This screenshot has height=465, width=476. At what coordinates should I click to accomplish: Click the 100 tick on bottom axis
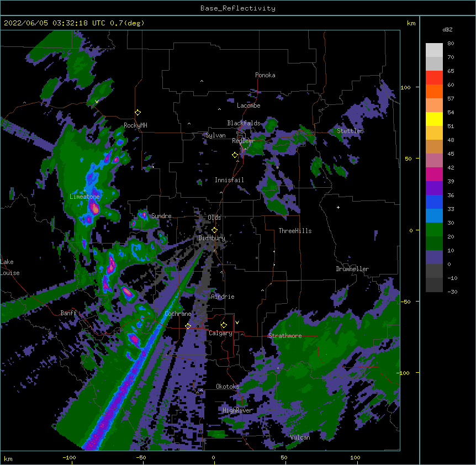(355, 457)
